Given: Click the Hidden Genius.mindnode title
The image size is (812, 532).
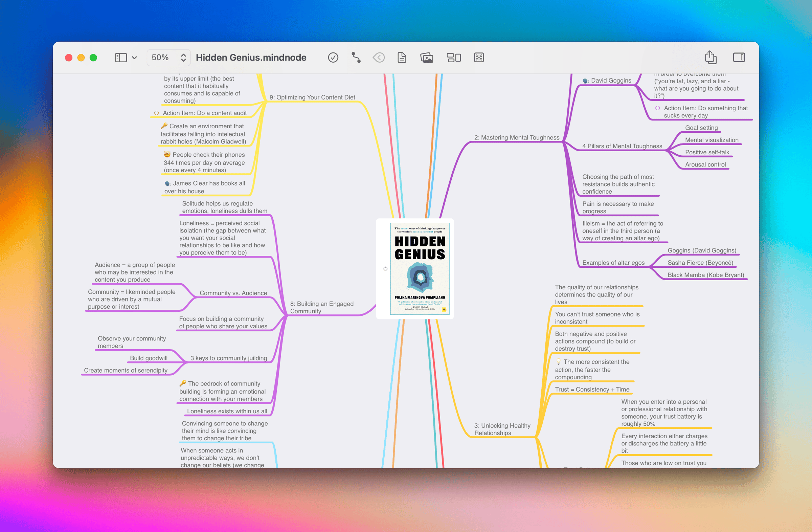Looking at the screenshot, I should [251, 57].
